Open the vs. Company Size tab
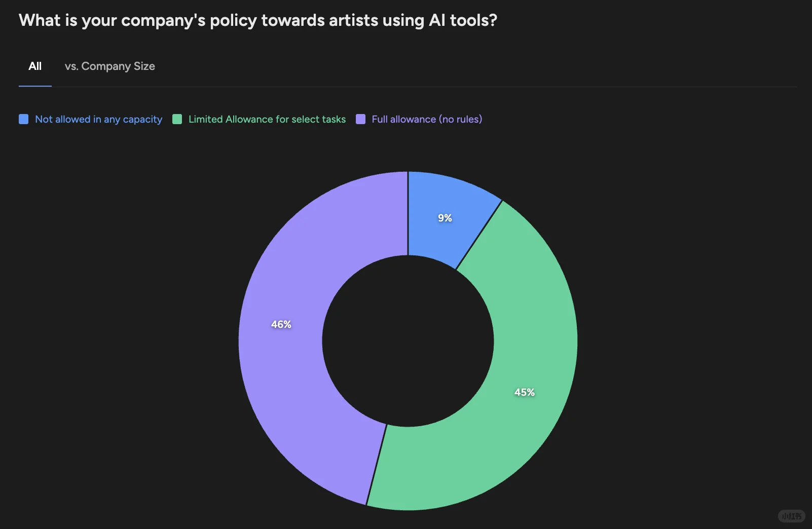Image resolution: width=812 pixels, height=529 pixels. (110, 66)
